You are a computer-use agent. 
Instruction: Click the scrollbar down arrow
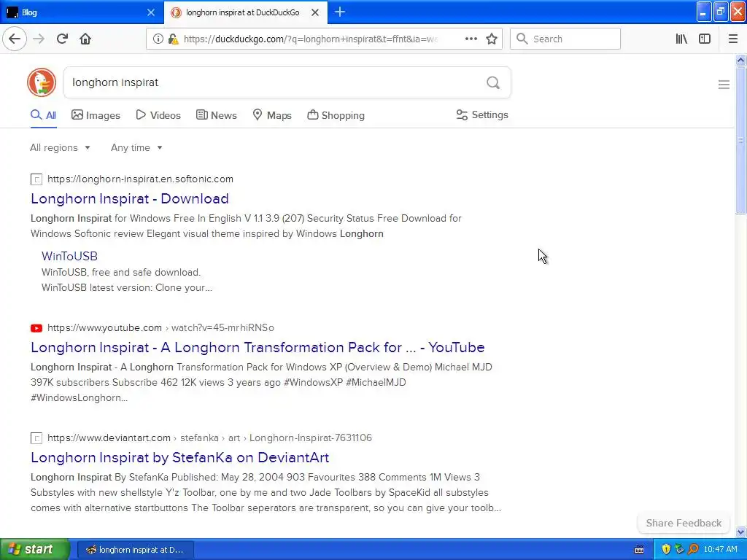pyautogui.click(x=740, y=532)
